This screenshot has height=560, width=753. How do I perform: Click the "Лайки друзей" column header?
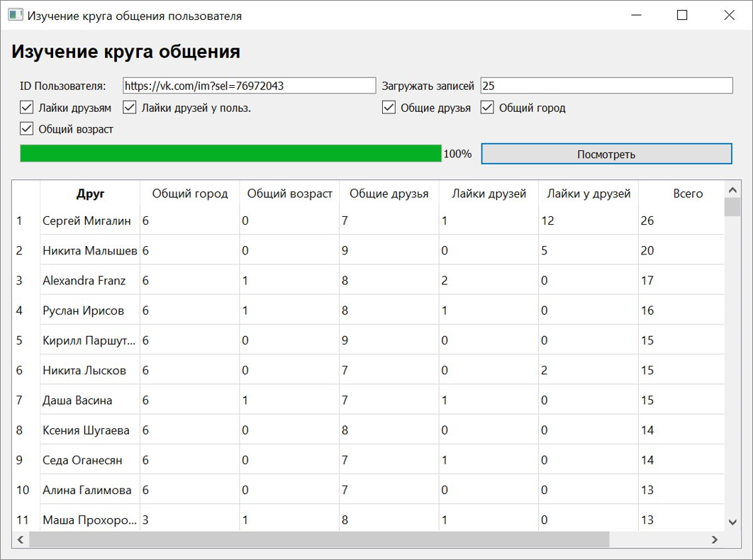[488, 193]
